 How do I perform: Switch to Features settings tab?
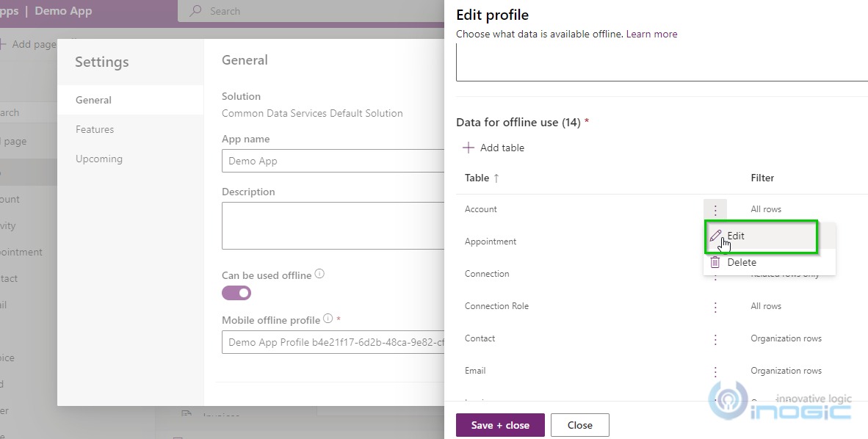pyautogui.click(x=95, y=129)
